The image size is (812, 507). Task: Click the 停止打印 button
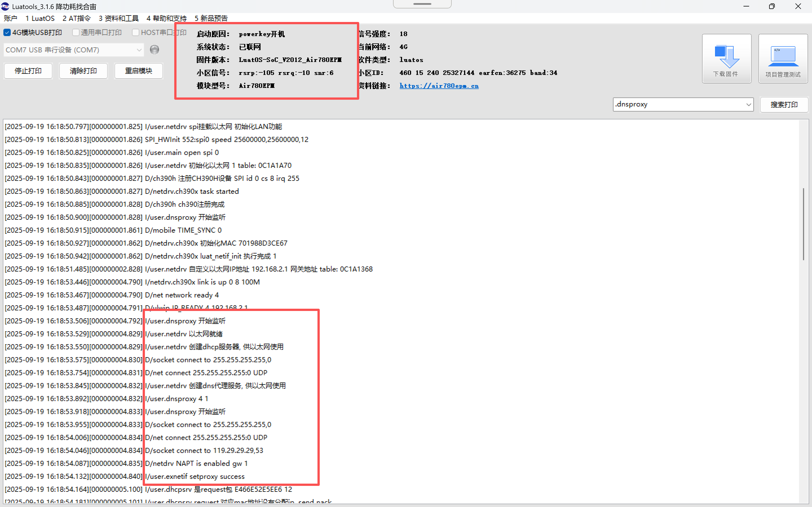(28, 71)
